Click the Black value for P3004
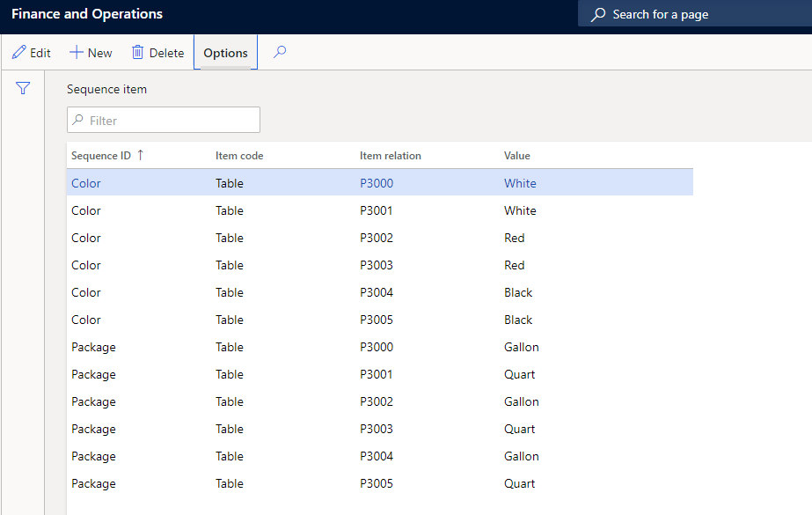Screen dimensions: 812x515 pyautogui.click(x=518, y=292)
